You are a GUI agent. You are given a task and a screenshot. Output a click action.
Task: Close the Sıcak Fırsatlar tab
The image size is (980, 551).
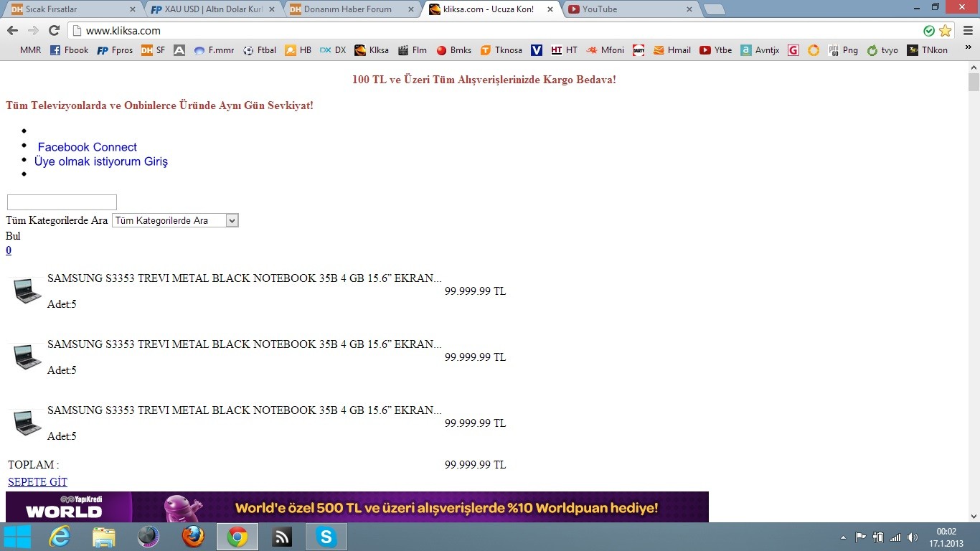132,9
